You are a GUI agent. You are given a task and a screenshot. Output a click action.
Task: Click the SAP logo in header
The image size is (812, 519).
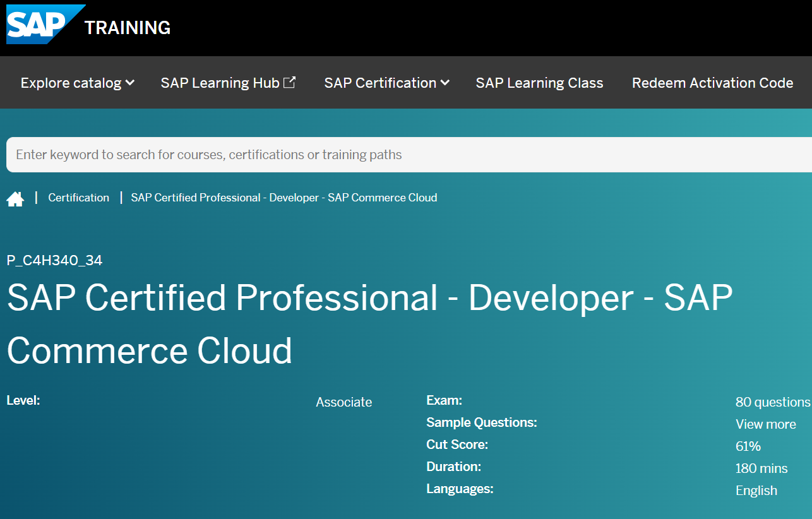45,25
